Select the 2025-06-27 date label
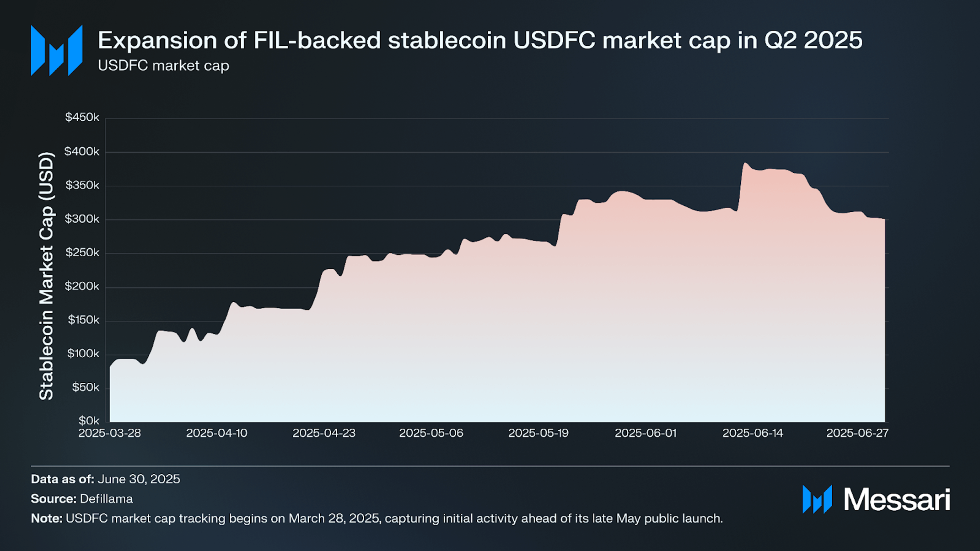The image size is (980, 551). click(x=857, y=433)
